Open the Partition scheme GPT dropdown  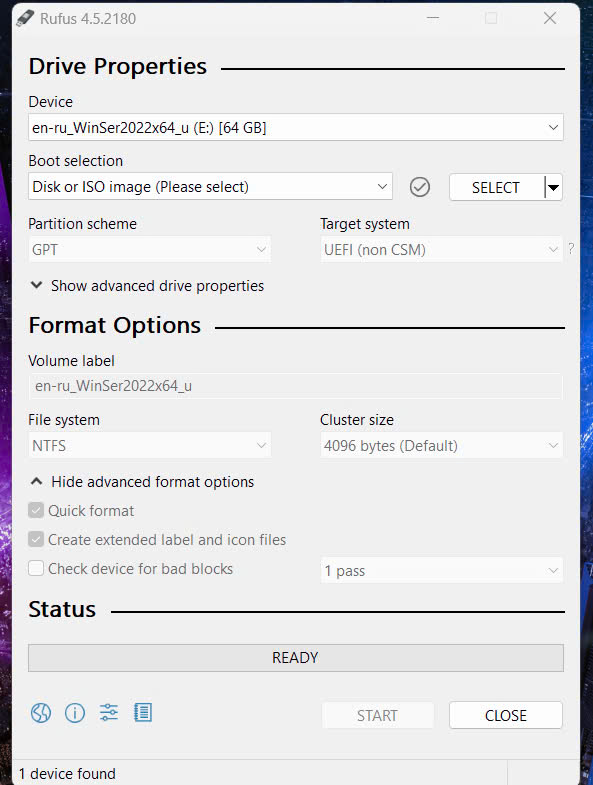click(149, 249)
